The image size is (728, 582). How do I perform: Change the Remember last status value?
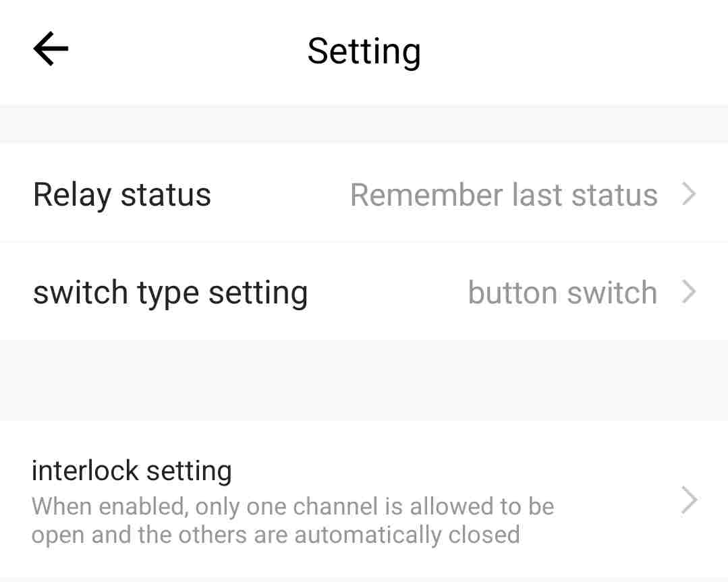click(504, 195)
